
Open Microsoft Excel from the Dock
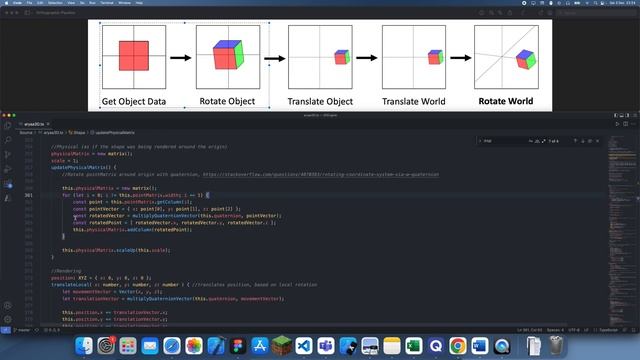tap(414, 346)
